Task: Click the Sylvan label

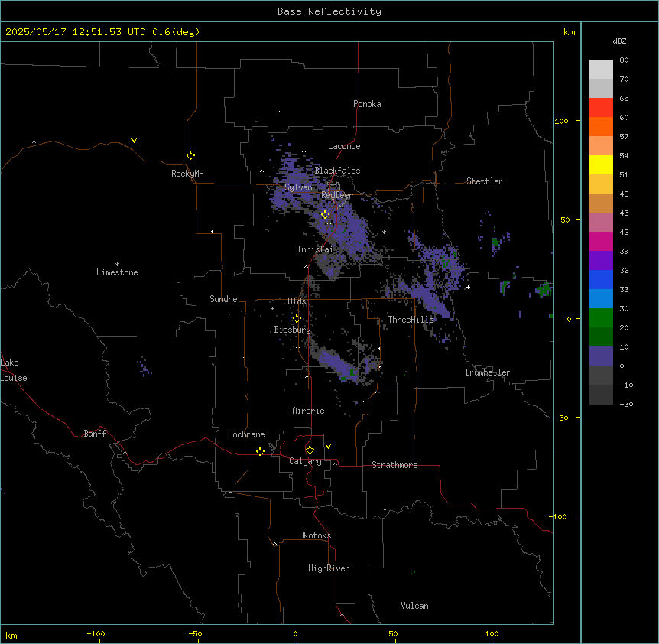Action: coord(298,187)
